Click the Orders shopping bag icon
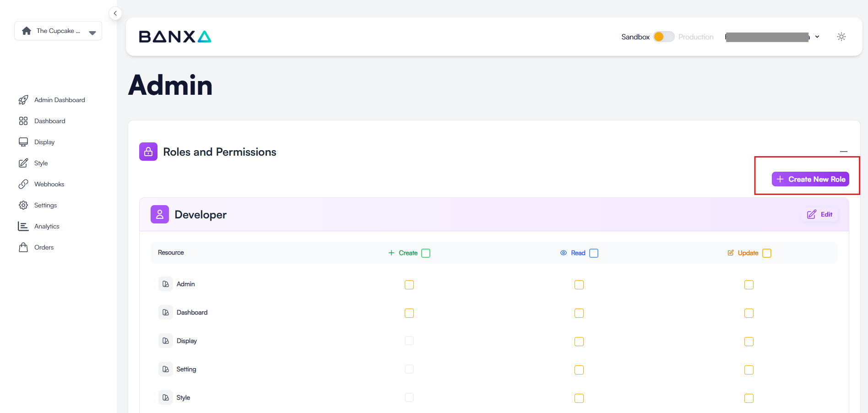Viewport: 868px width, 413px height. (x=23, y=247)
